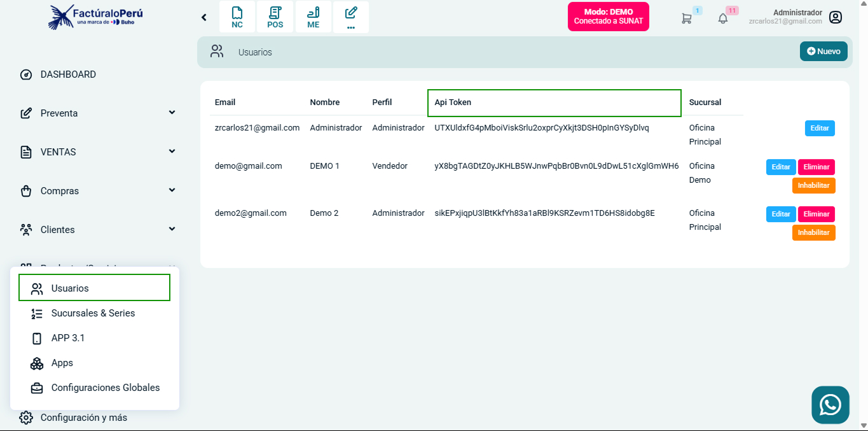Open the shopping cart icon
The image size is (868, 431).
point(686,18)
